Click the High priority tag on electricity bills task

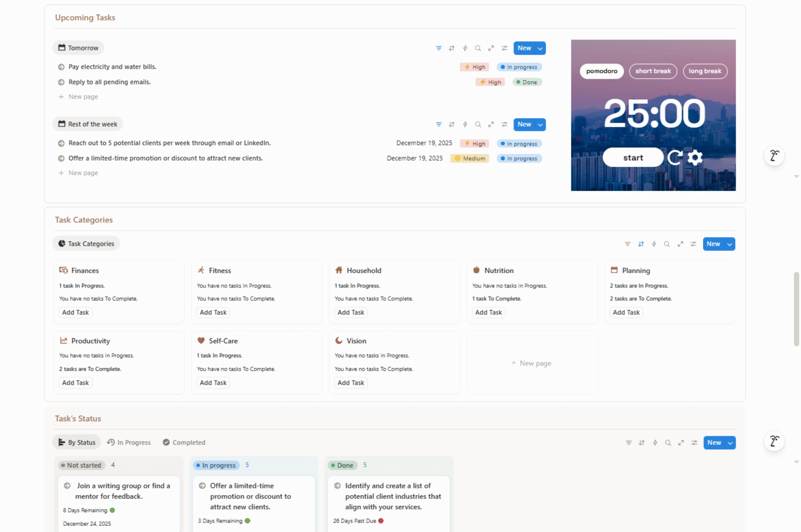coord(474,67)
